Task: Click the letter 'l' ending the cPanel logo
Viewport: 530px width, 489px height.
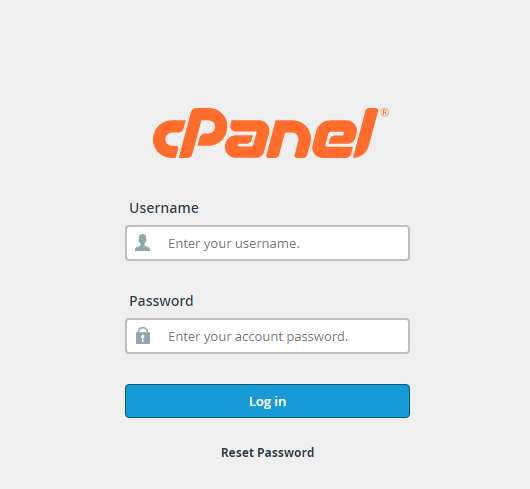Action: point(365,133)
